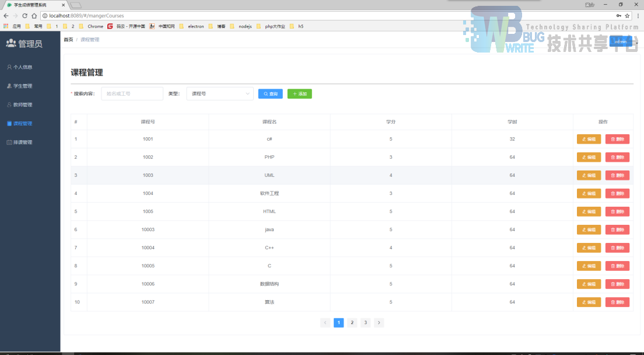Bookmark this page with the star icon

pos(627,16)
